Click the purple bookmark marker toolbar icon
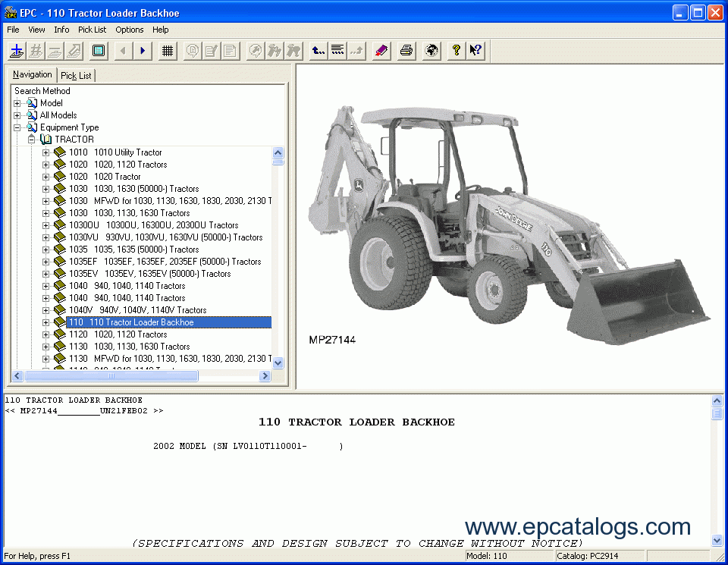 click(x=381, y=51)
